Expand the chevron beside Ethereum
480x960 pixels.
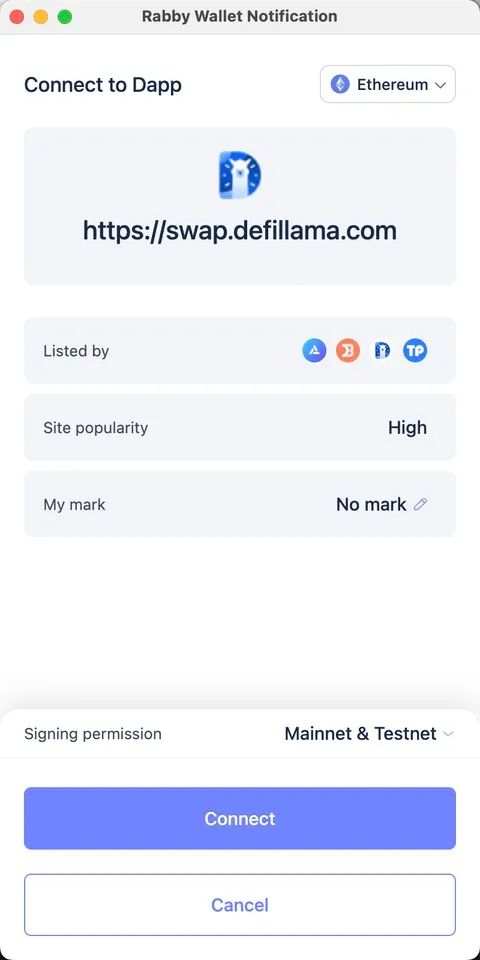tap(440, 85)
